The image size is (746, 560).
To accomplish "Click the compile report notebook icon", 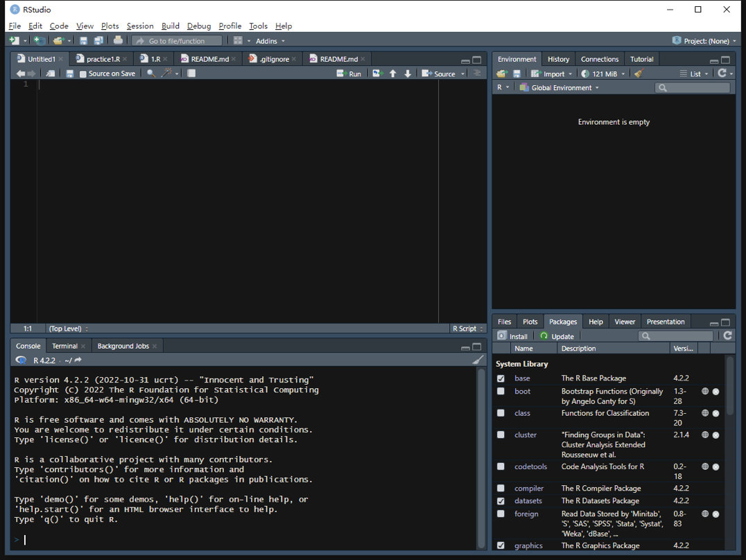I will click(191, 73).
